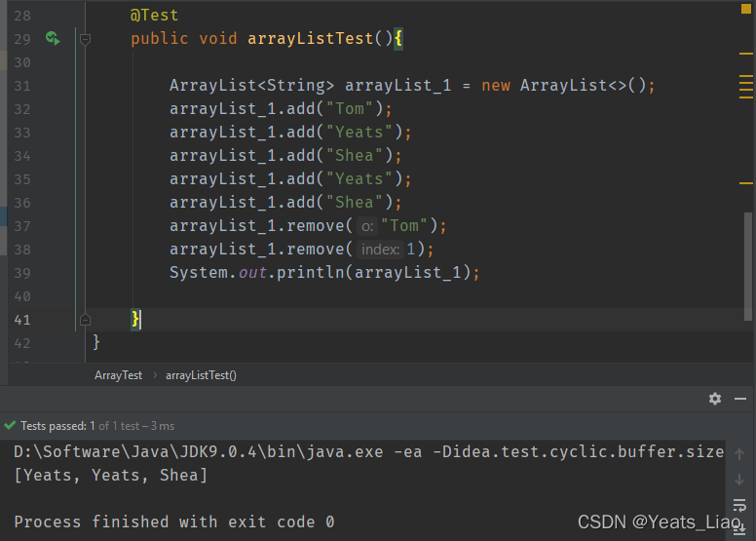The height and width of the screenshot is (541, 756).
Task: Place the cursor on the arrayListTest method name
Action: tap(311, 39)
